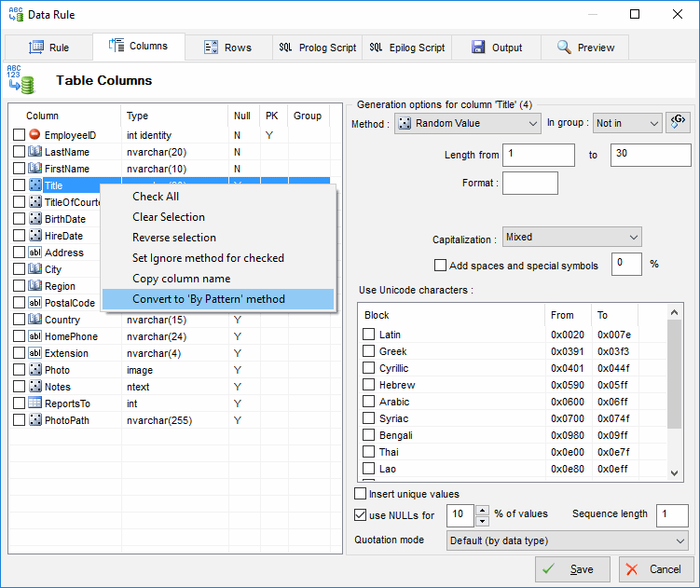This screenshot has width=700, height=588.
Task: Click the Type column header
Action: pyautogui.click(x=174, y=116)
